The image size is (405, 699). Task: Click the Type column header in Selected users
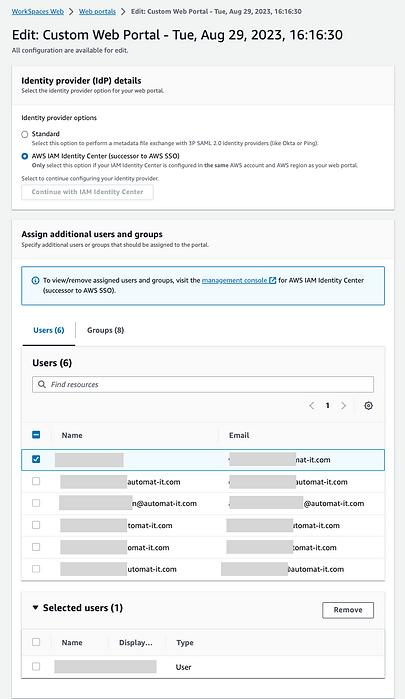point(185,642)
